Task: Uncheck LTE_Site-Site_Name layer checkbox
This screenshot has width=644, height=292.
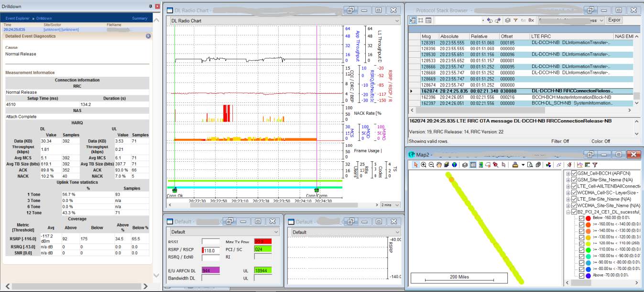Action: [x=574, y=199]
